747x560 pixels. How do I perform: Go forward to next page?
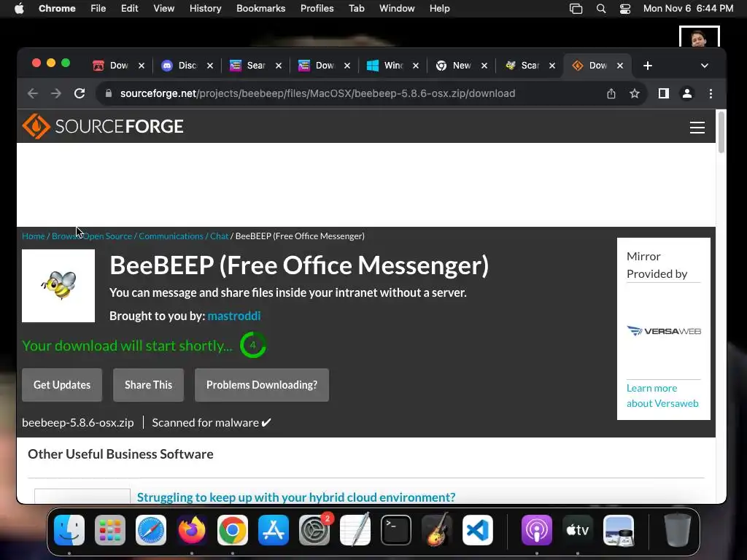[x=55, y=93]
